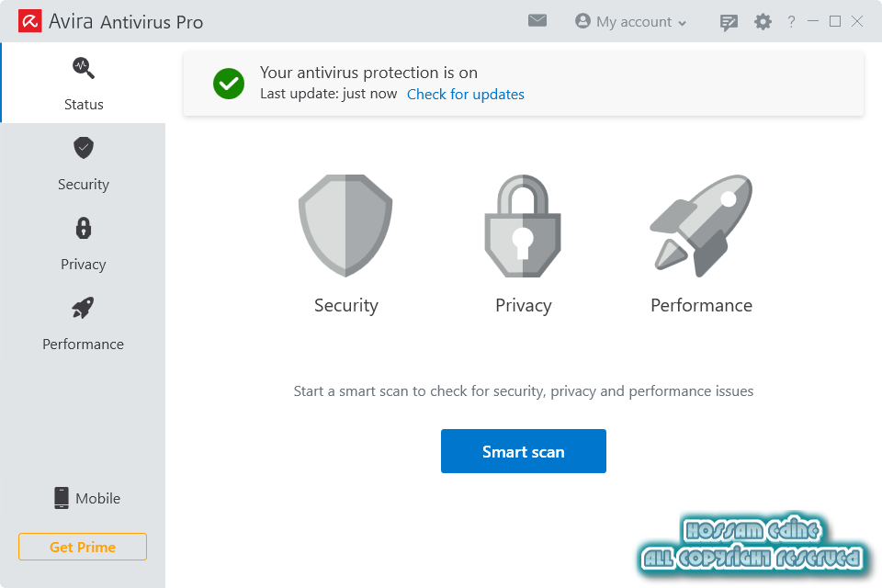Screen dimensions: 882x588
Task: Select the large Privacy padlock graphic
Action: (523, 226)
